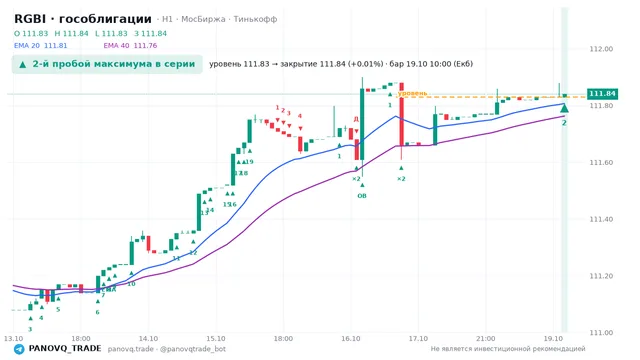Click the 'EMA 20 111.81' legend entry

point(40,45)
